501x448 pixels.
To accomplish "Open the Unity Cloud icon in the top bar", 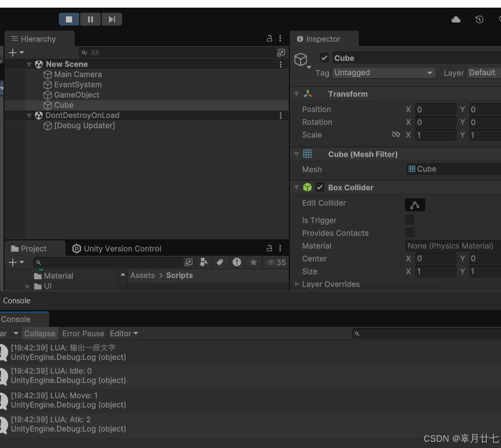I will (456, 19).
